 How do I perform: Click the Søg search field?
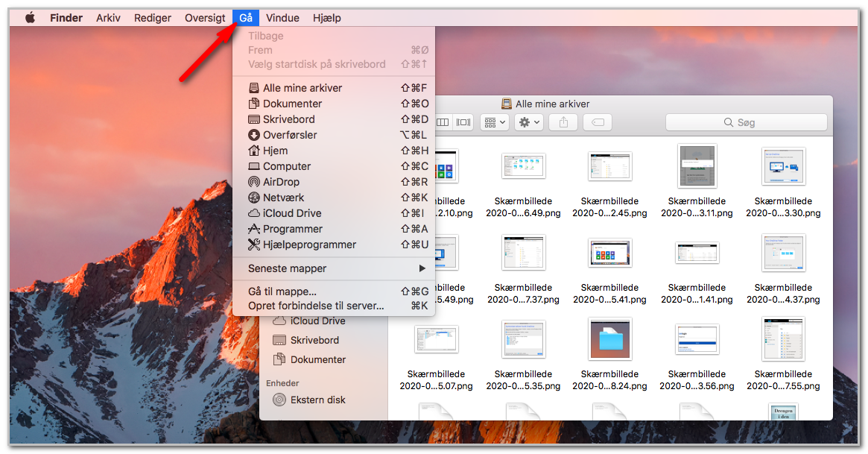[x=747, y=122]
